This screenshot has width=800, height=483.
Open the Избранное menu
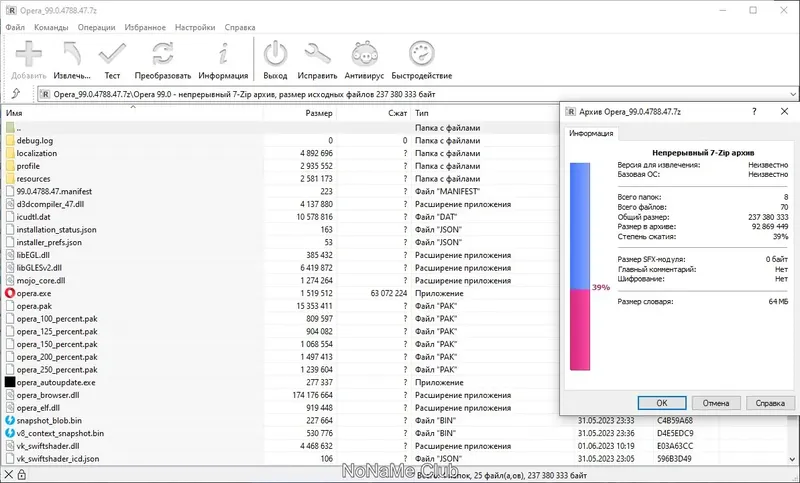[145, 27]
